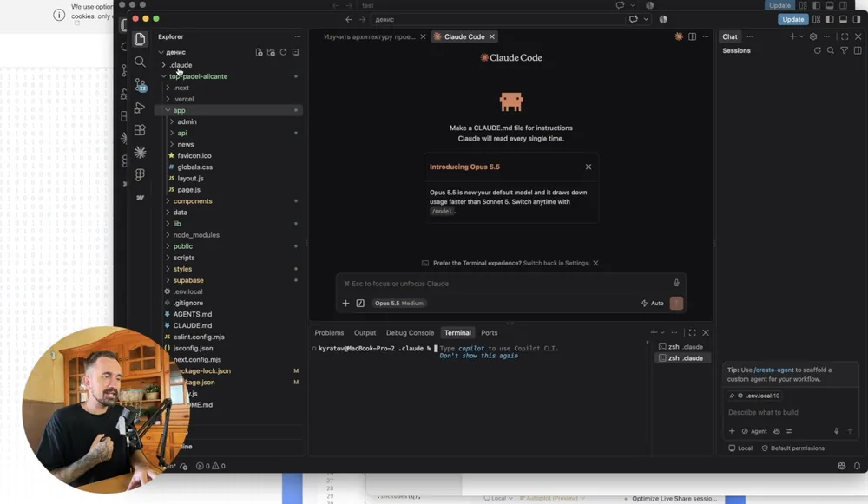868x504 pixels.
Task: Collapse all folders in Explorer
Action: pos(296,52)
